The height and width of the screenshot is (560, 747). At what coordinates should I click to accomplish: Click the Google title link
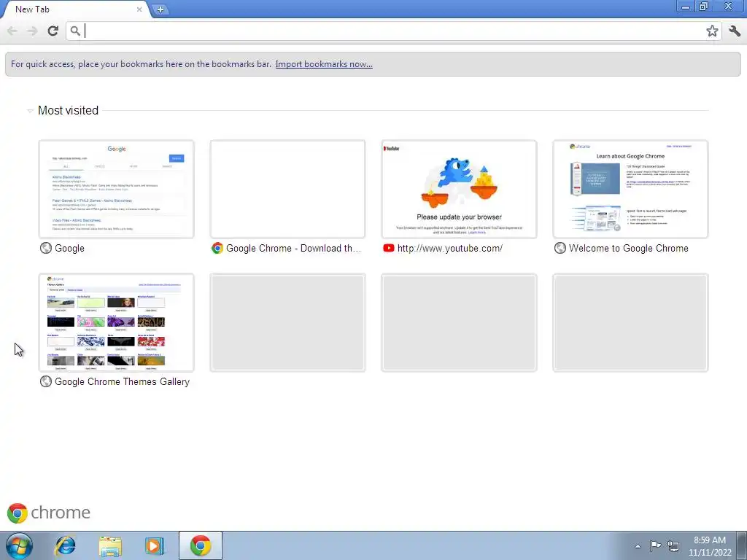[69, 248]
